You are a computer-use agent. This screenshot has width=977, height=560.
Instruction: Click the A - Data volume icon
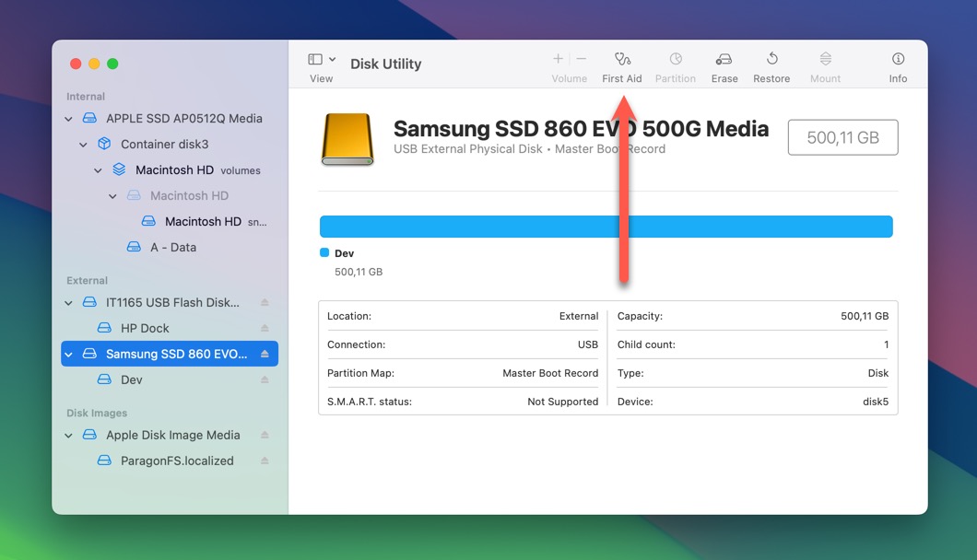pos(134,247)
